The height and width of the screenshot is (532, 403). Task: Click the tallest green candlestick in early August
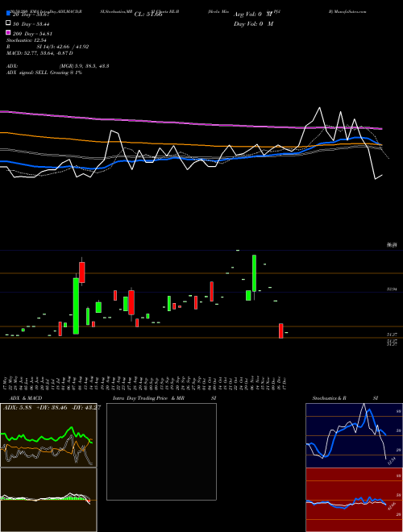[x=76, y=305]
